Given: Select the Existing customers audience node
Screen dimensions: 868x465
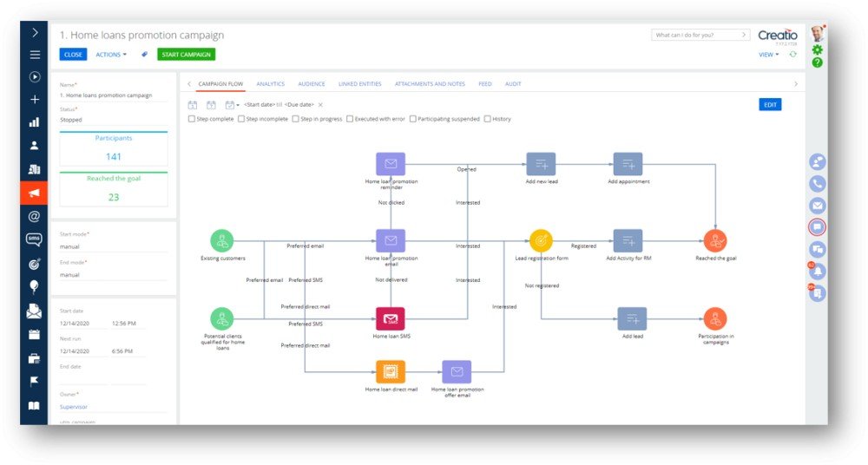Looking at the screenshot, I should 222,241.
